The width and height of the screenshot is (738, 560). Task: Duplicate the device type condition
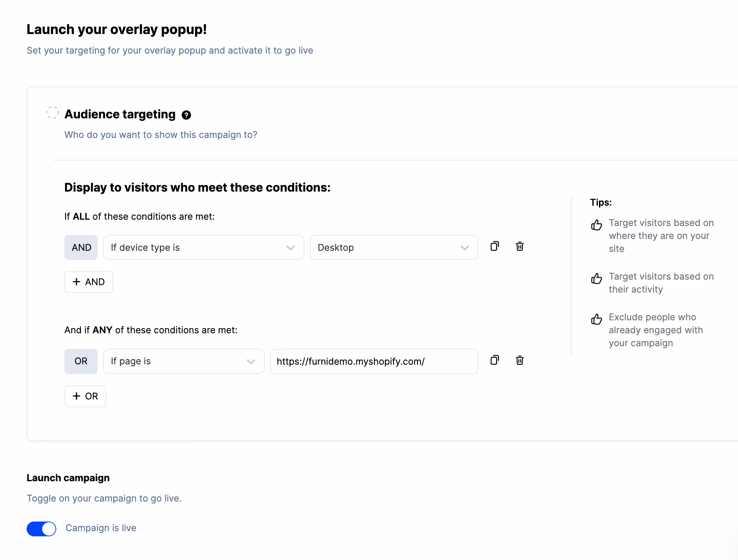(495, 246)
